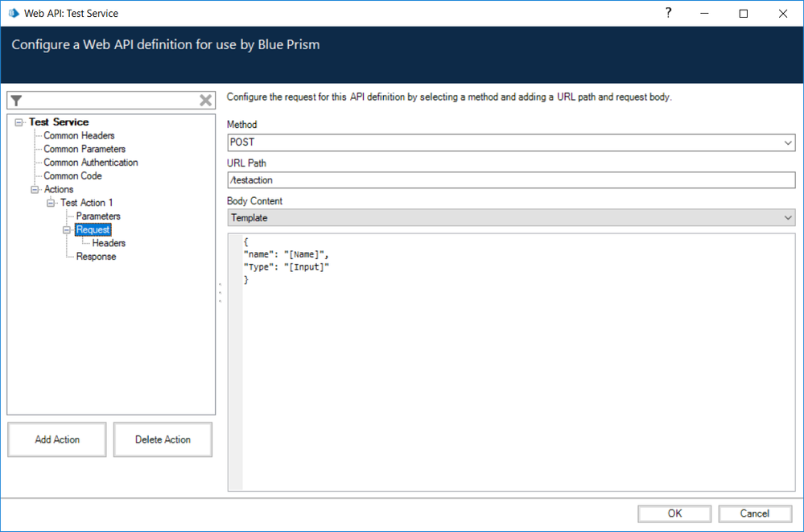Select Response under Test Action 1

coord(96,257)
